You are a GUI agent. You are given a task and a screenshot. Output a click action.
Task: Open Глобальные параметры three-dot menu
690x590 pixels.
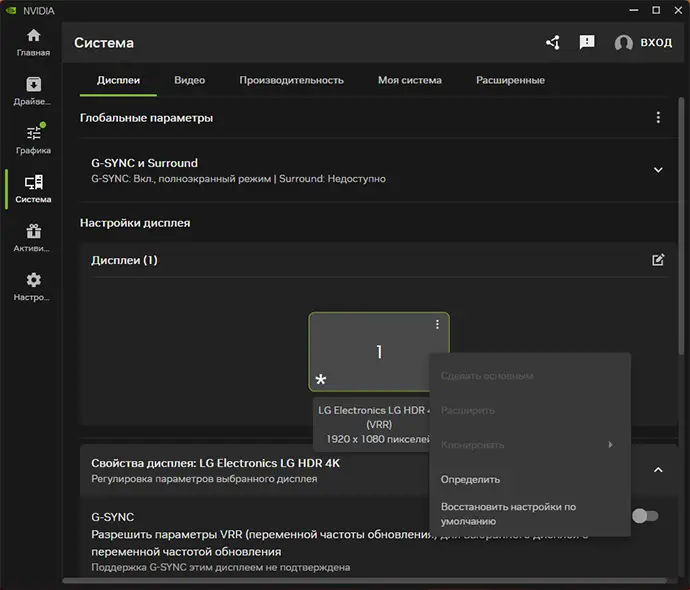pos(658,117)
